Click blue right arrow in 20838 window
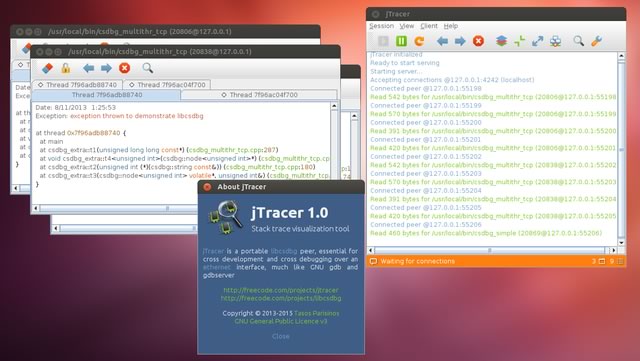Viewport: 640px width, 361px height. point(106,68)
